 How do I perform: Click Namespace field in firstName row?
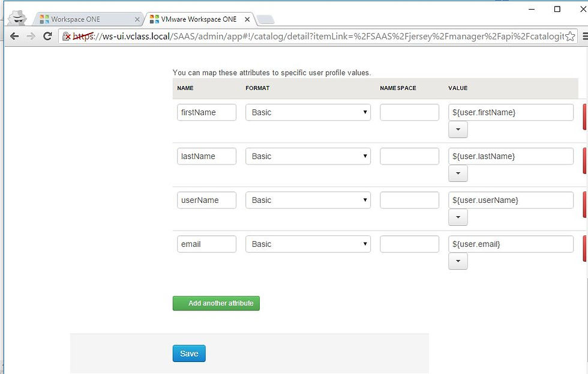[409, 112]
